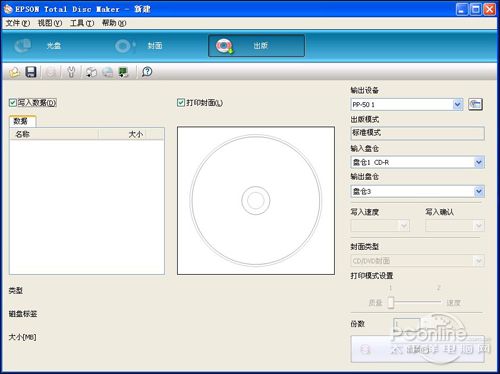Click the empty data file list area
The width and height of the screenshot is (500, 374).
pos(87,207)
